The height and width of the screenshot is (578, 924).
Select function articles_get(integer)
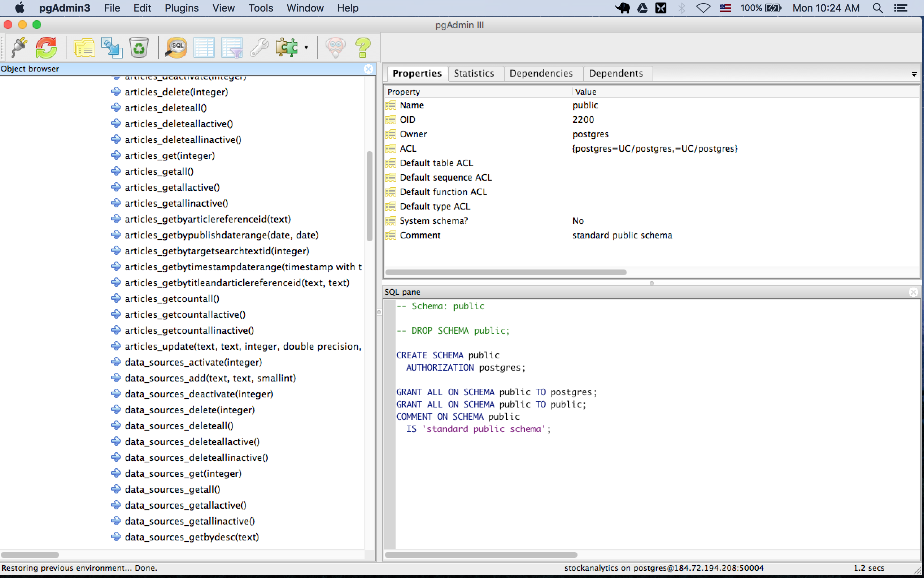(170, 156)
